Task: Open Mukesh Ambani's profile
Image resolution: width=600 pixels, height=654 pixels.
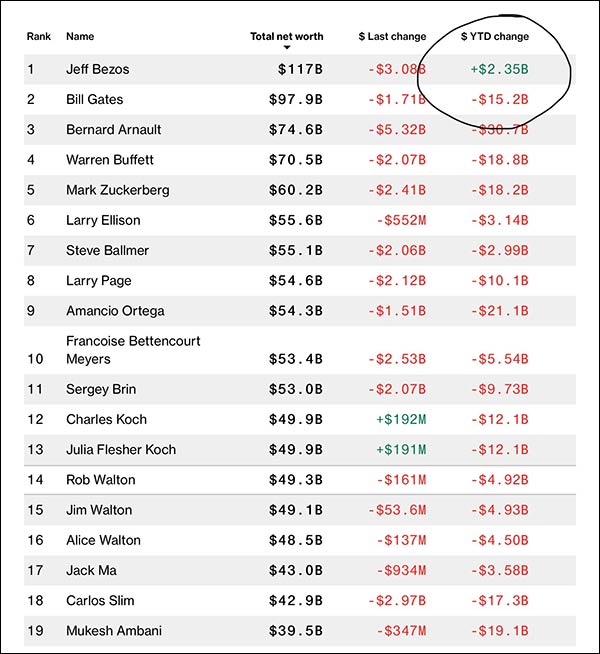Action: tap(114, 630)
